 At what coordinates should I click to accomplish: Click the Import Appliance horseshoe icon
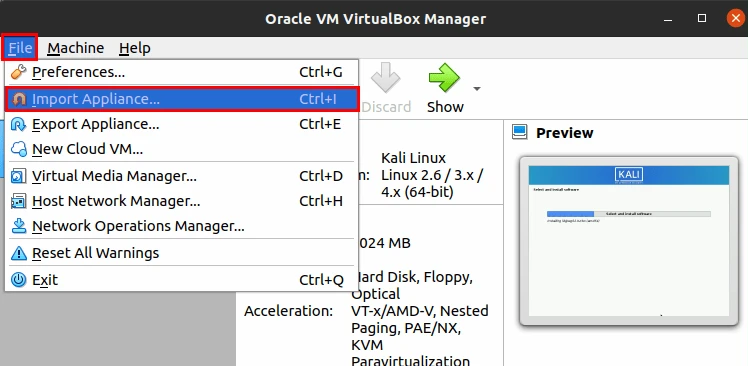click(x=19, y=99)
